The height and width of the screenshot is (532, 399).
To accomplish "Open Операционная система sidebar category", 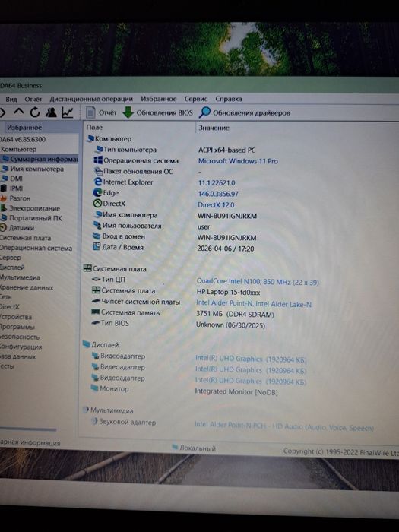I will [36, 248].
